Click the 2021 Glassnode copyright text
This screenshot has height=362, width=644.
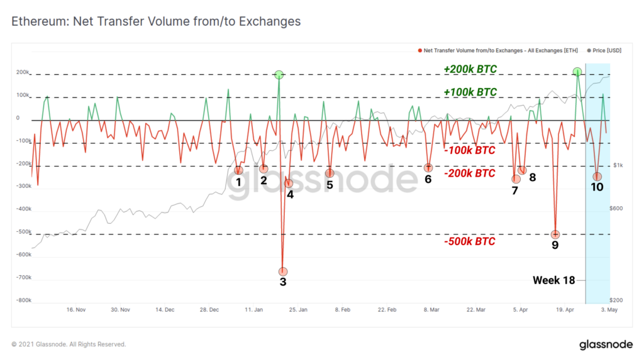click(x=69, y=344)
